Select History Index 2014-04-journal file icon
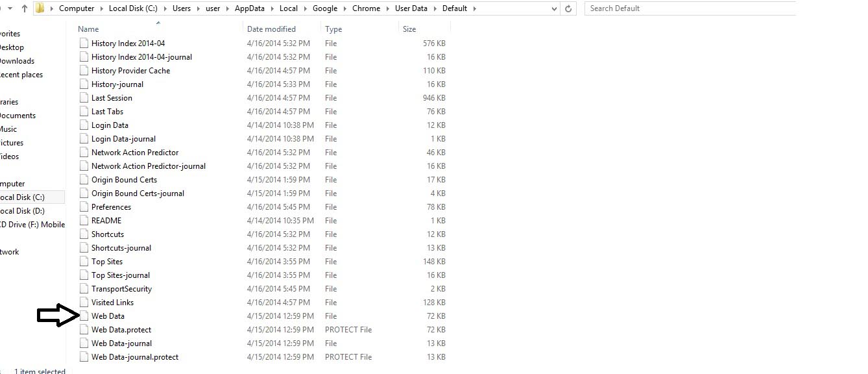 click(x=83, y=56)
